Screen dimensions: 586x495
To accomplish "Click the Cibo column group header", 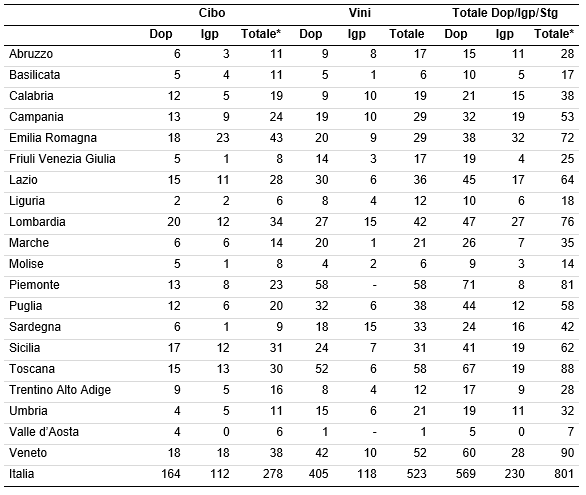I will click(x=212, y=13).
